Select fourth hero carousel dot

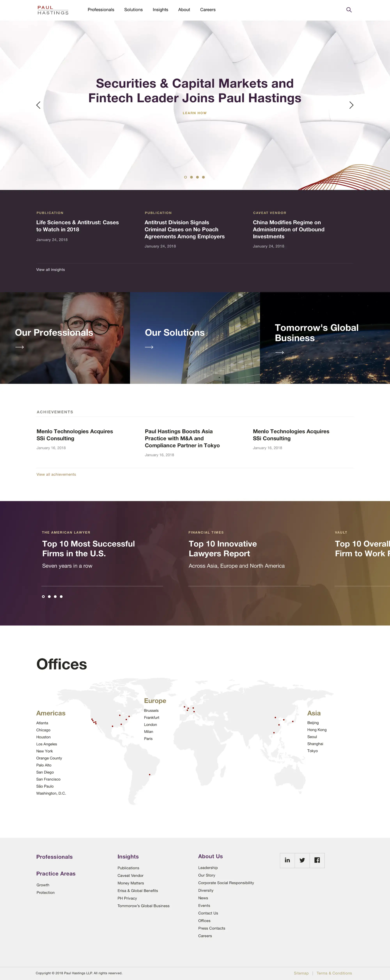[x=203, y=177]
